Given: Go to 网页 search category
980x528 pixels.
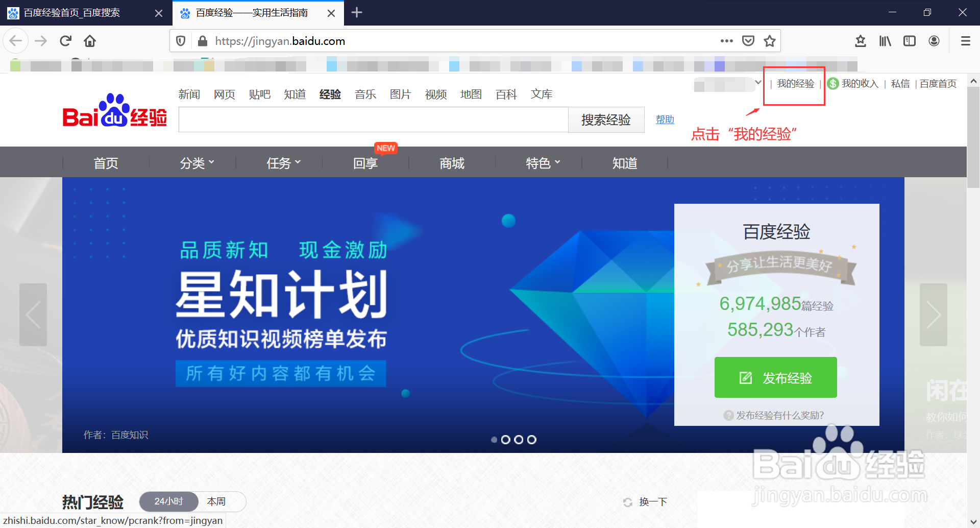Looking at the screenshot, I should click(225, 94).
